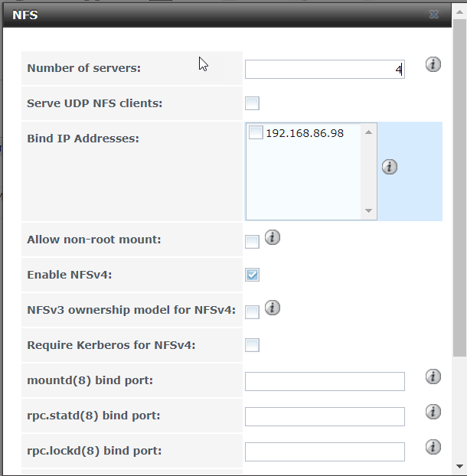Click the dialog scrollbar down arrow

coord(459,466)
